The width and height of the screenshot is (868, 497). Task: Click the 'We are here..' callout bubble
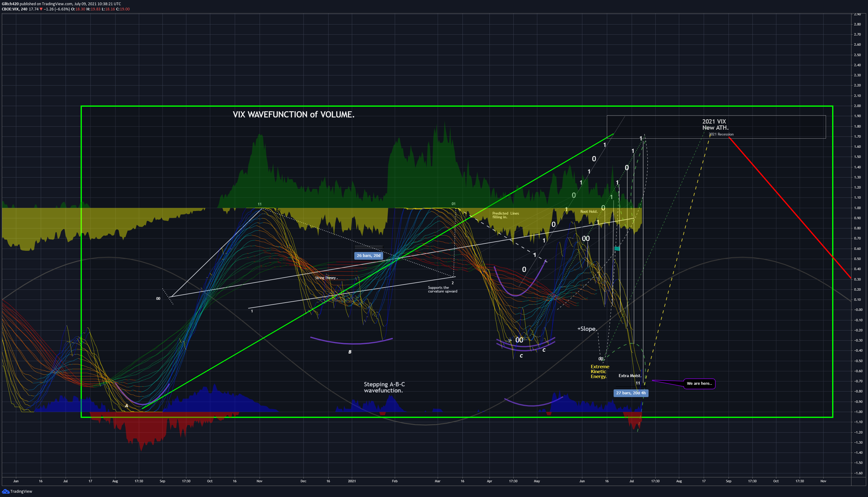(699, 383)
